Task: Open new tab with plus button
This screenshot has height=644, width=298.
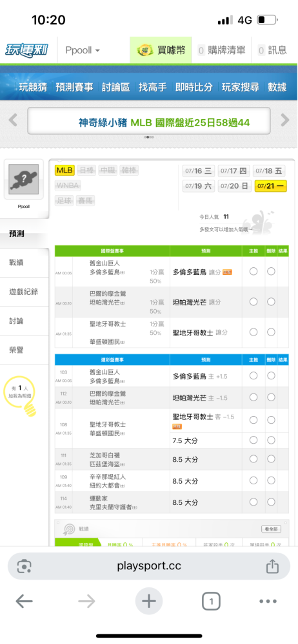Action: [x=149, y=601]
